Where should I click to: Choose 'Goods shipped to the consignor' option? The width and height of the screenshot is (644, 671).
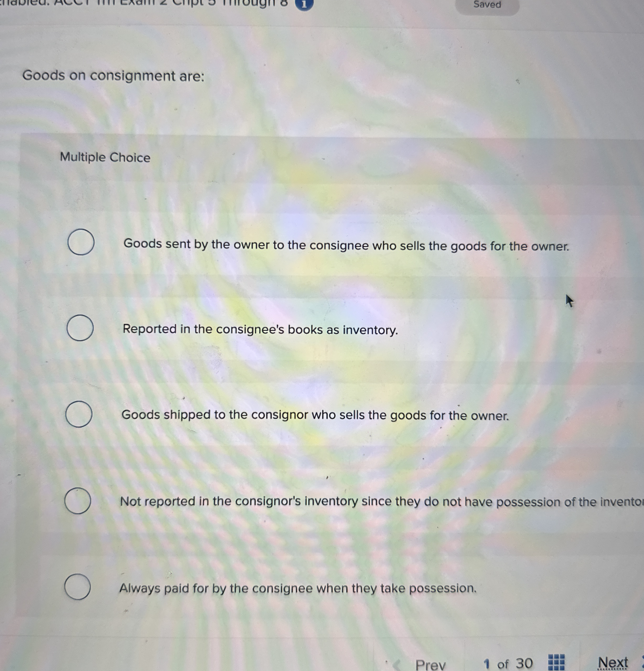point(78,415)
